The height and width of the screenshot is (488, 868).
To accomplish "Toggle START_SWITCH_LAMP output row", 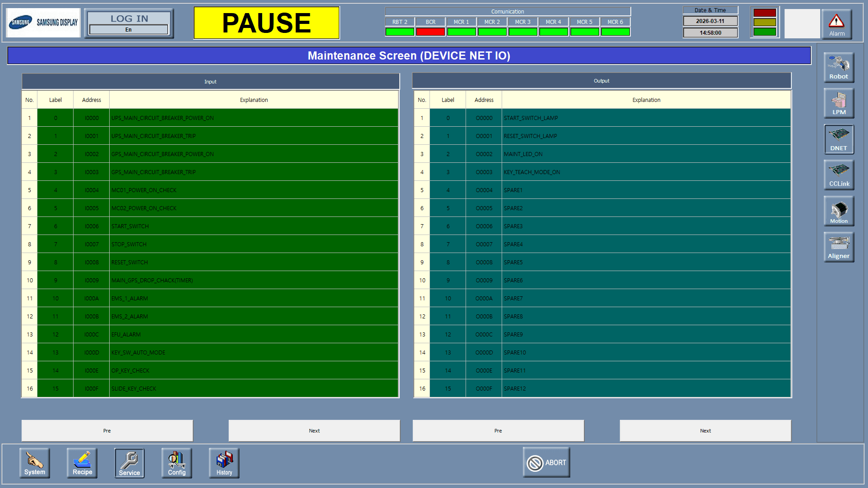I will pyautogui.click(x=646, y=118).
